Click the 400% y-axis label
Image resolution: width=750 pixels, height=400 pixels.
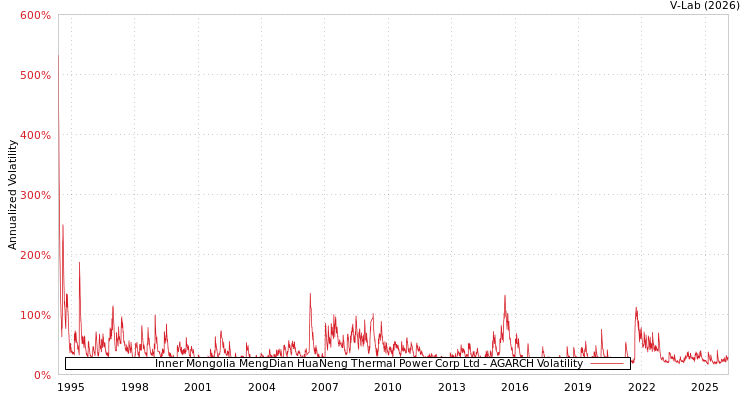35,135
